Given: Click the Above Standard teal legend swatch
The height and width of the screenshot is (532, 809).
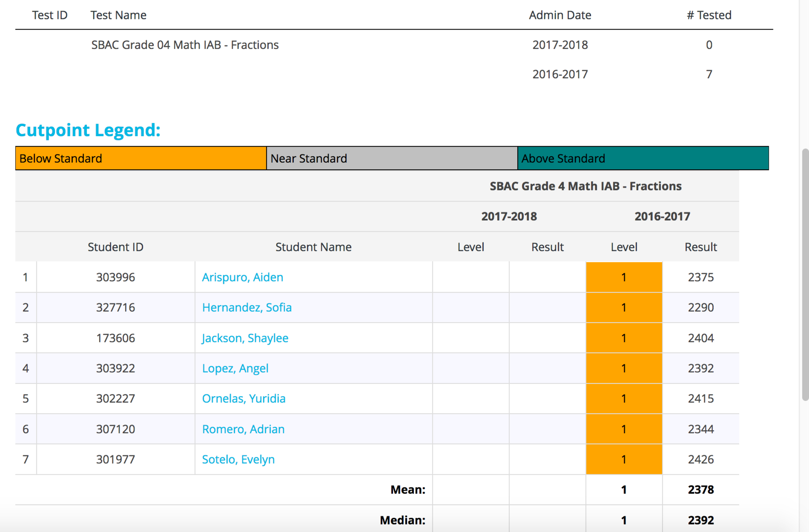Looking at the screenshot, I should coord(643,158).
